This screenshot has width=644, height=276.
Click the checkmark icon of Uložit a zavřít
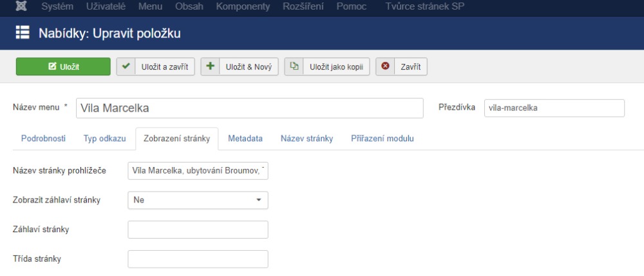pos(126,66)
